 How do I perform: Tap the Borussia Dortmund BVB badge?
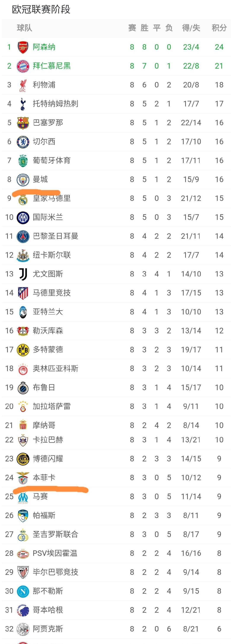tap(23, 350)
